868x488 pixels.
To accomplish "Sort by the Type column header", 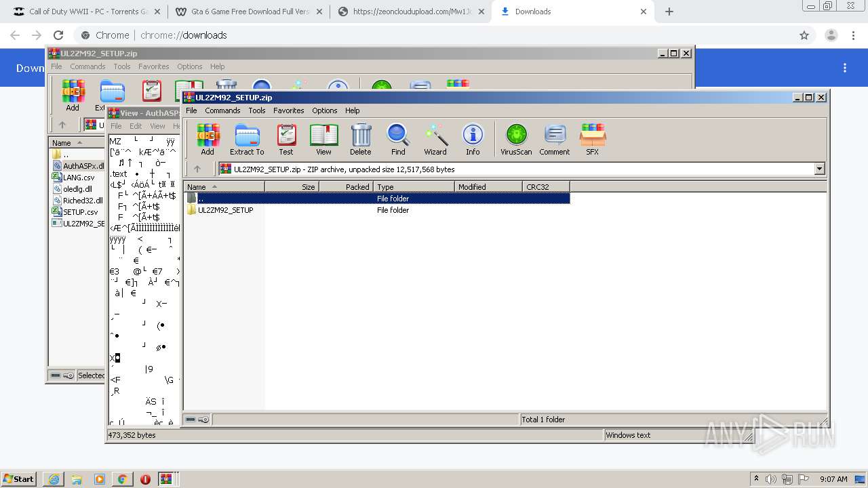I will click(x=414, y=187).
